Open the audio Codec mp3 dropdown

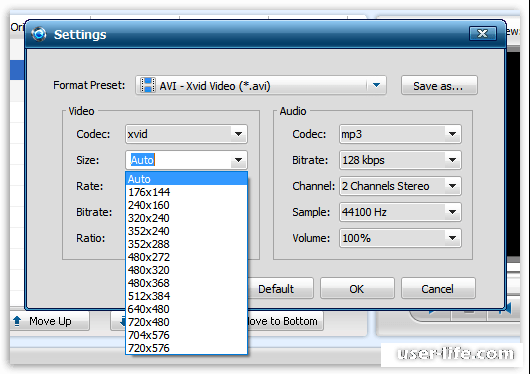[x=453, y=134]
